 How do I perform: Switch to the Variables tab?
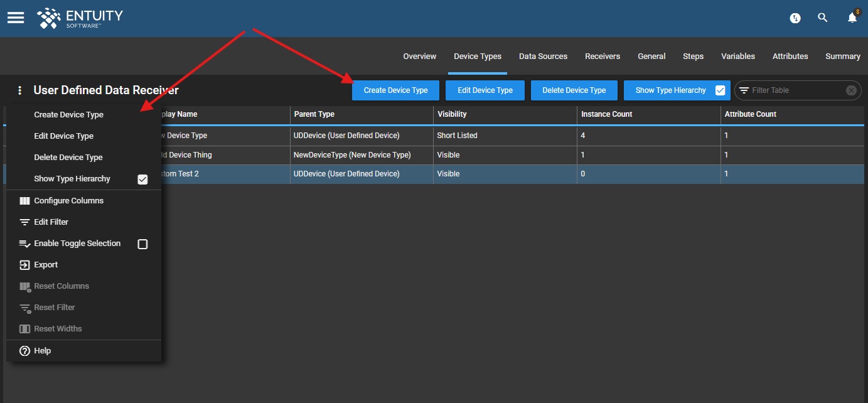click(x=738, y=56)
